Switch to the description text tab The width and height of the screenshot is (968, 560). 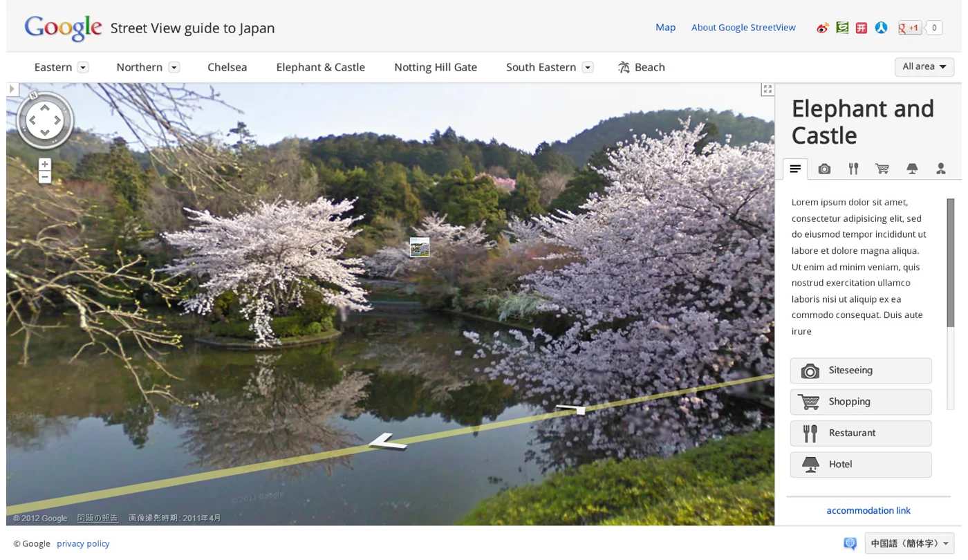pos(795,169)
